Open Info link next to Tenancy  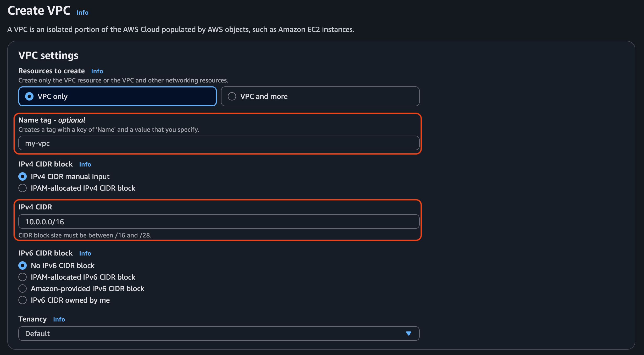click(59, 319)
